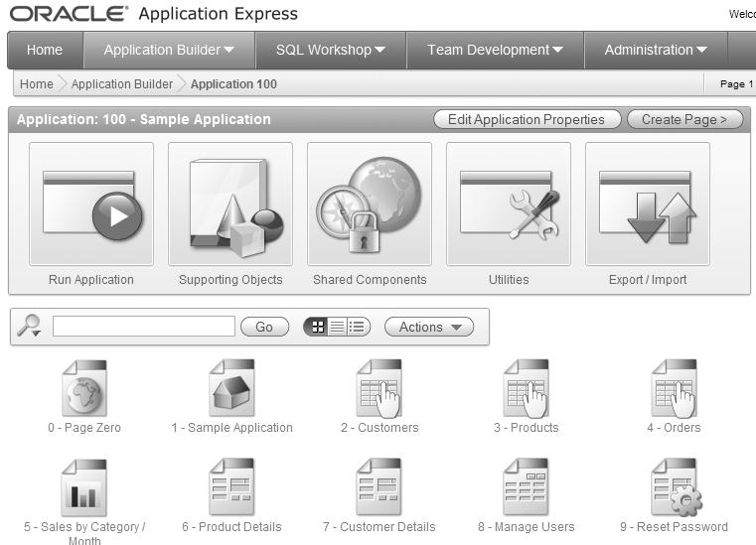The width and height of the screenshot is (756, 545).
Task: Click '5 - Sales by Category / Month' label
Action: [84, 533]
